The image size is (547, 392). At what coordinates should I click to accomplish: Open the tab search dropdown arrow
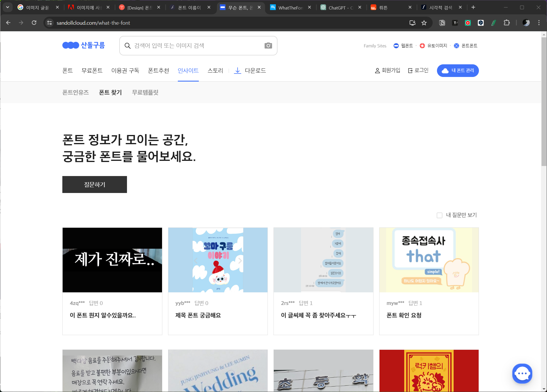[x=7, y=7]
